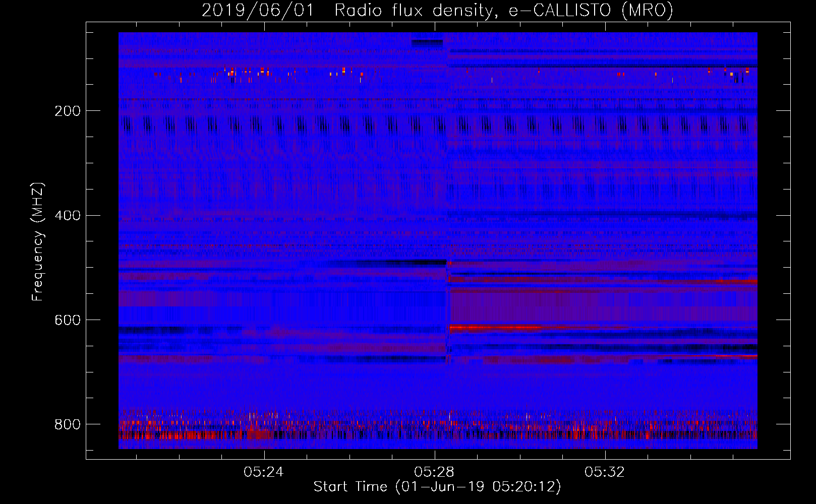The image size is (816, 504).
Task: Click the 05:28 time tick label
Action: pos(434,472)
